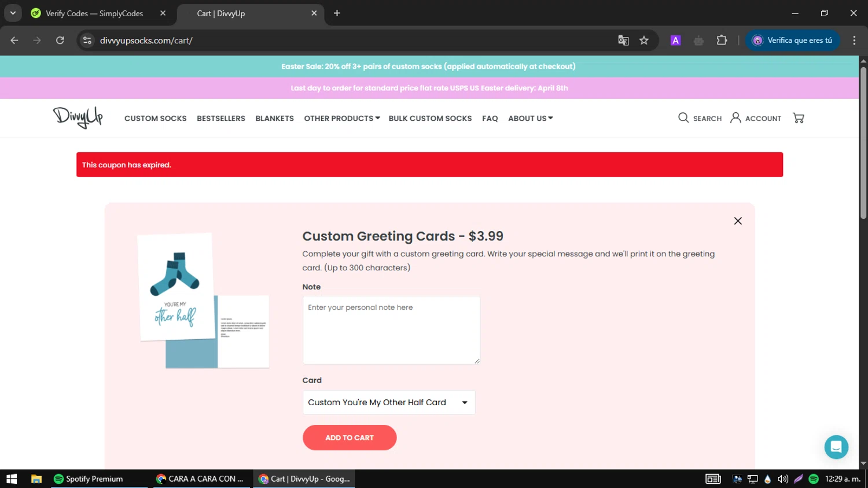
Task: Go back to the previous page
Action: point(14,41)
